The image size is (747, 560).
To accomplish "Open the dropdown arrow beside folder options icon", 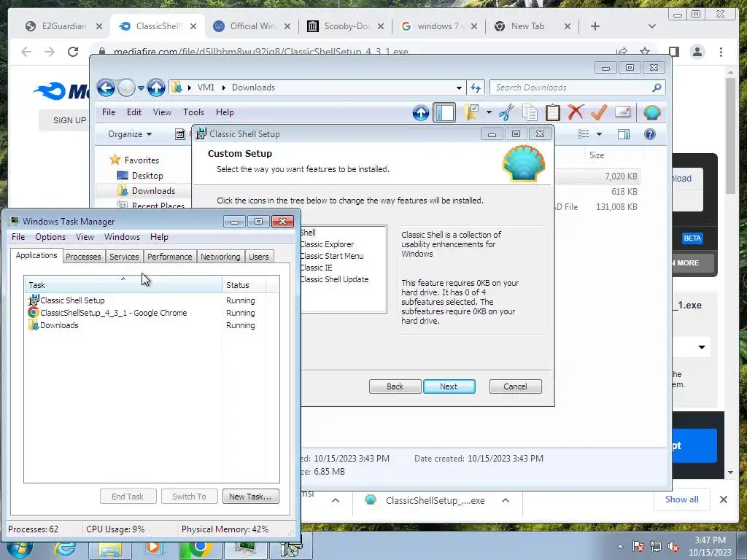I will click(489, 112).
